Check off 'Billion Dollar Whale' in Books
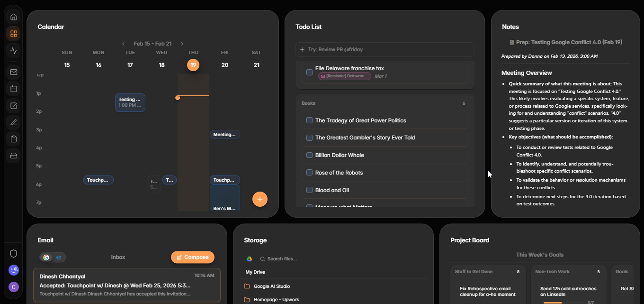The height and width of the screenshot is (304, 644). (309, 155)
